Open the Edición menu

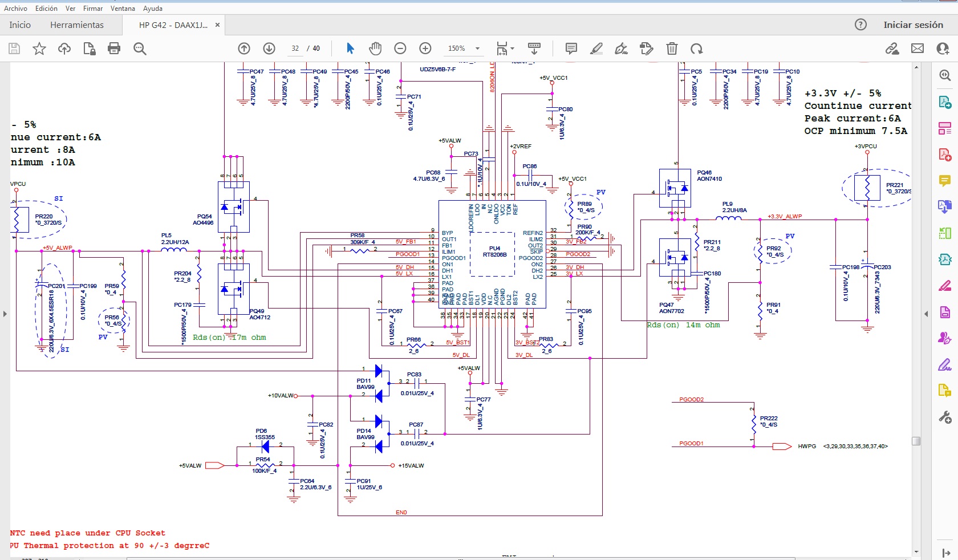click(46, 9)
